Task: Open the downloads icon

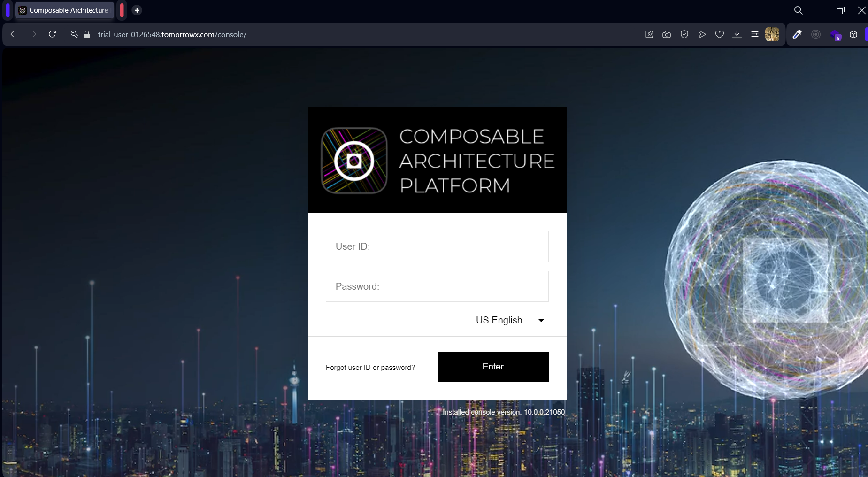Action: 737,34
